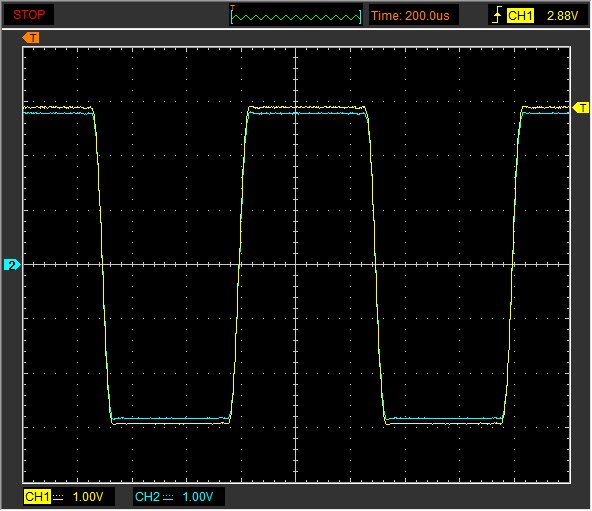Click the 2.88V trigger level value

click(x=562, y=15)
